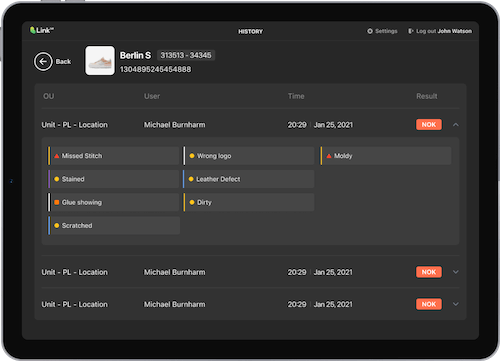Select the Scratched defect card
Viewport: 500px width, 361px height.
pyautogui.click(x=114, y=226)
